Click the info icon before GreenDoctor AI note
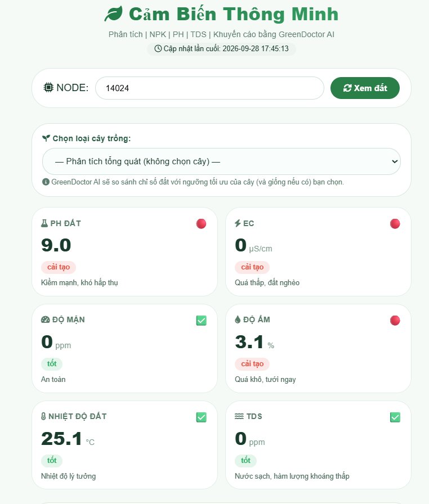Viewport: 429px width, 504px height. pyautogui.click(x=46, y=182)
